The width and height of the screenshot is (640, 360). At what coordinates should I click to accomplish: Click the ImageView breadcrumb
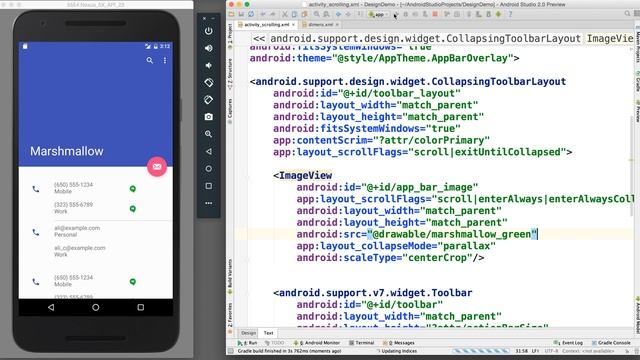point(610,39)
